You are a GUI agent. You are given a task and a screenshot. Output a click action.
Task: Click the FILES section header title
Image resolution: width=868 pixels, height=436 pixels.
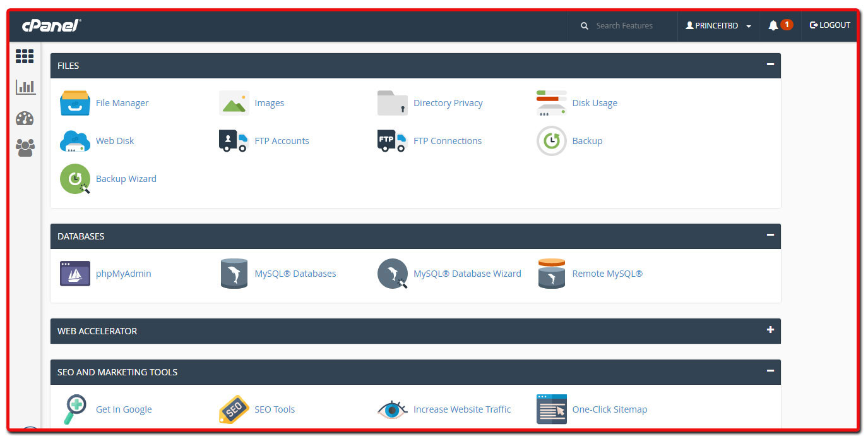click(x=68, y=66)
